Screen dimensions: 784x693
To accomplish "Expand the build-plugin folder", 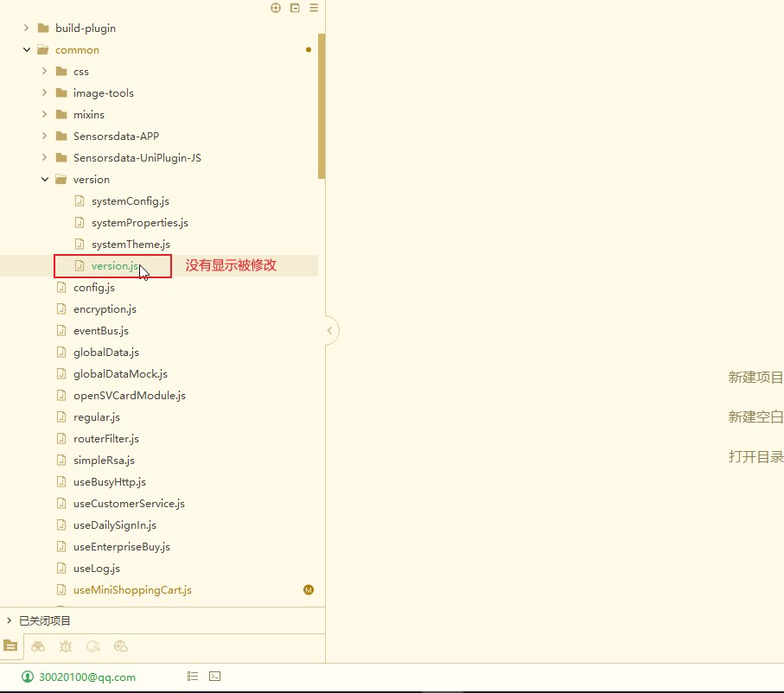I will (27, 29).
